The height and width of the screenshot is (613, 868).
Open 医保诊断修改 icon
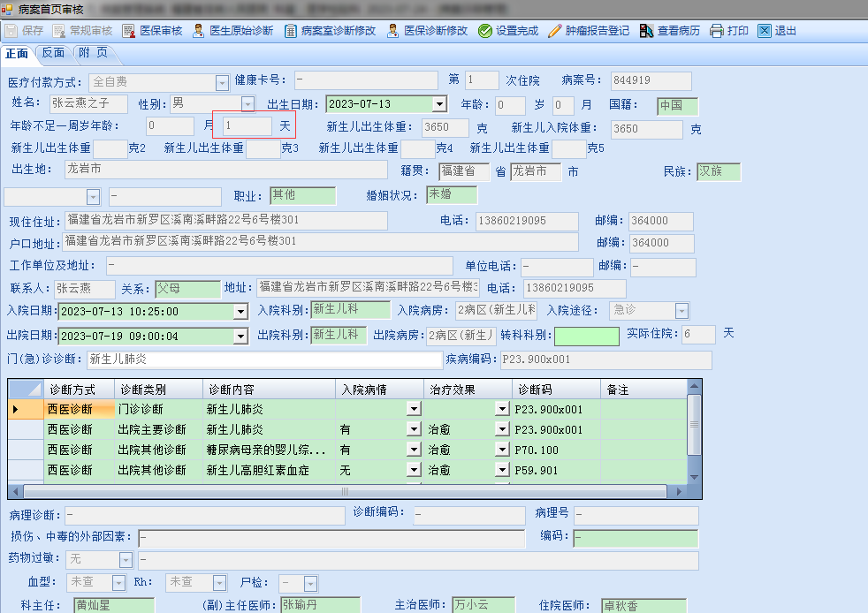tap(392, 31)
